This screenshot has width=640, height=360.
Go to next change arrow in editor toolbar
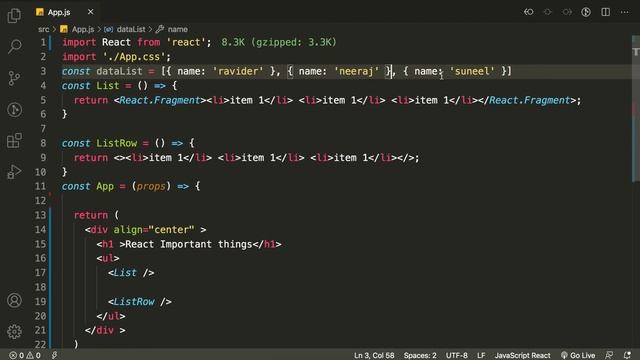click(567, 12)
